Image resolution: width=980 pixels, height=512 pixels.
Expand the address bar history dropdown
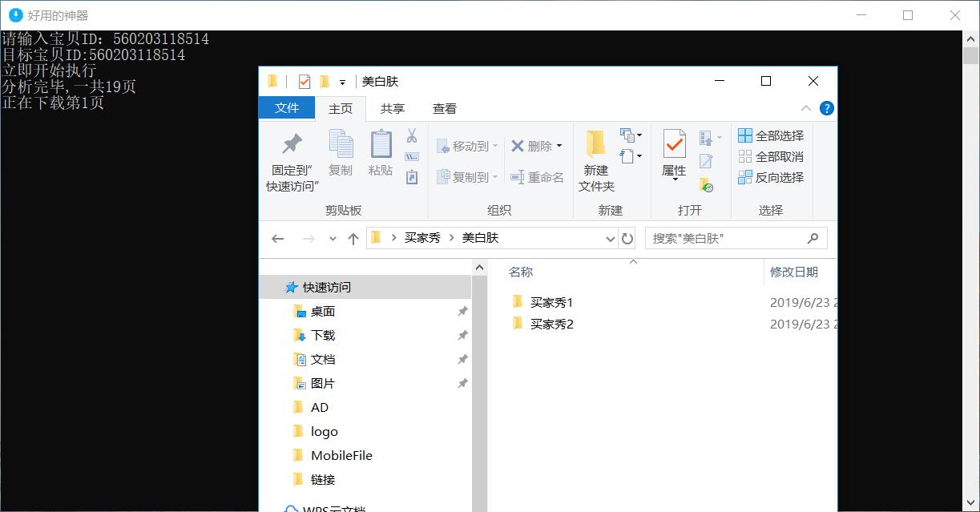click(x=611, y=239)
